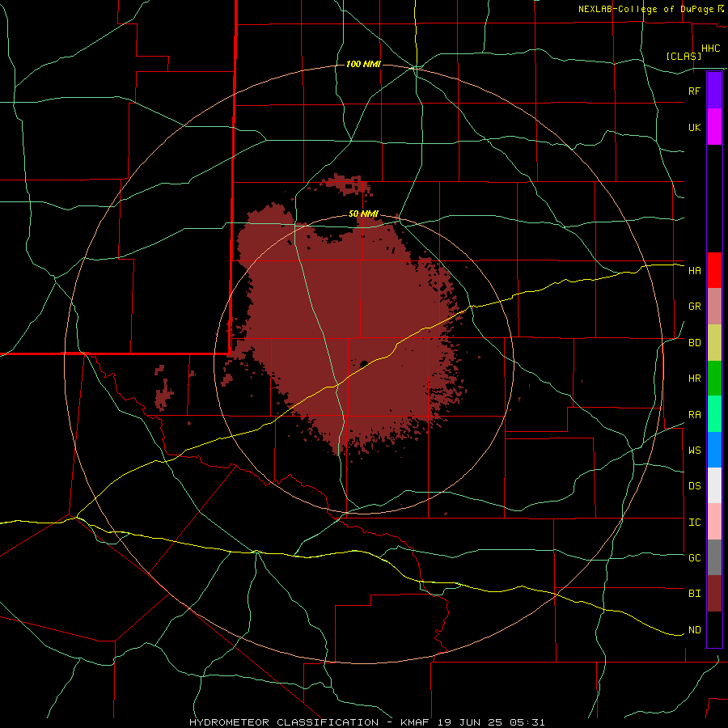Click the 05:31 timestamp
The height and width of the screenshot is (728, 728).
pos(529,722)
